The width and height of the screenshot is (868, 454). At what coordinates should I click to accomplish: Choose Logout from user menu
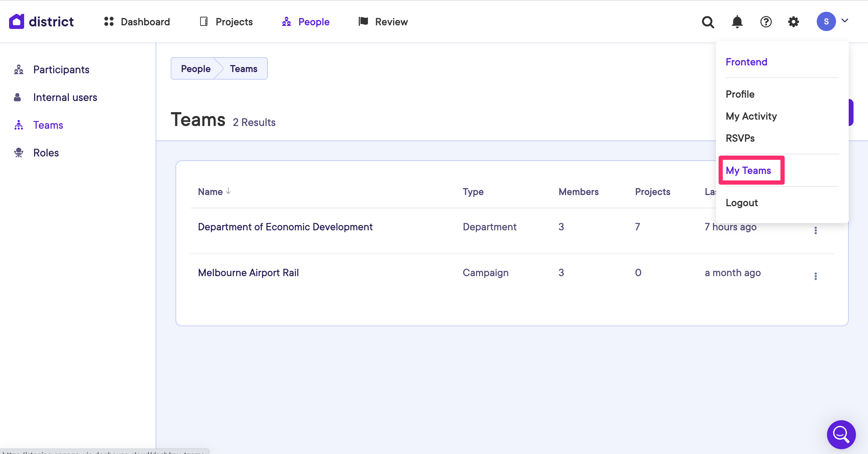741,203
